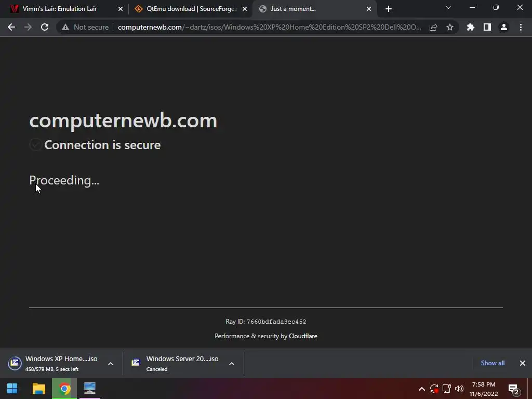Expand options for Windows Server iso download
The width and height of the screenshot is (532, 399).
pos(232,363)
